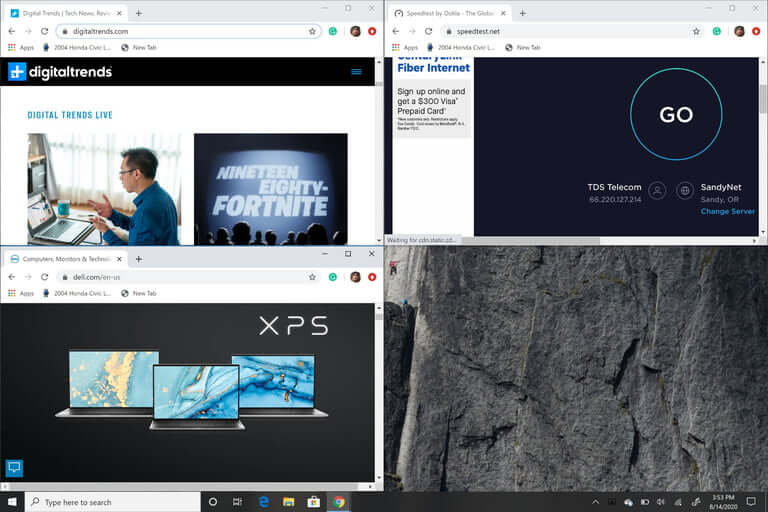Click the speedtest.net address bar
Screen dimensions: 768x512
[x=573, y=31]
